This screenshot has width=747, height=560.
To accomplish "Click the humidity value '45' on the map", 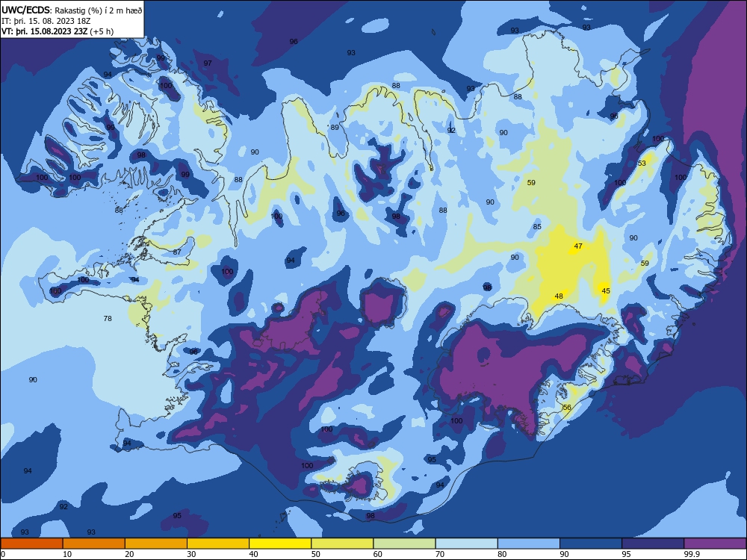I will click(x=606, y=291).
